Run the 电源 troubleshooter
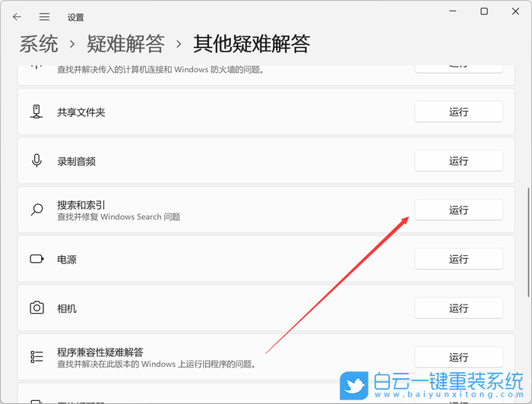The image size is (532, 404). (x=458, y=259)
